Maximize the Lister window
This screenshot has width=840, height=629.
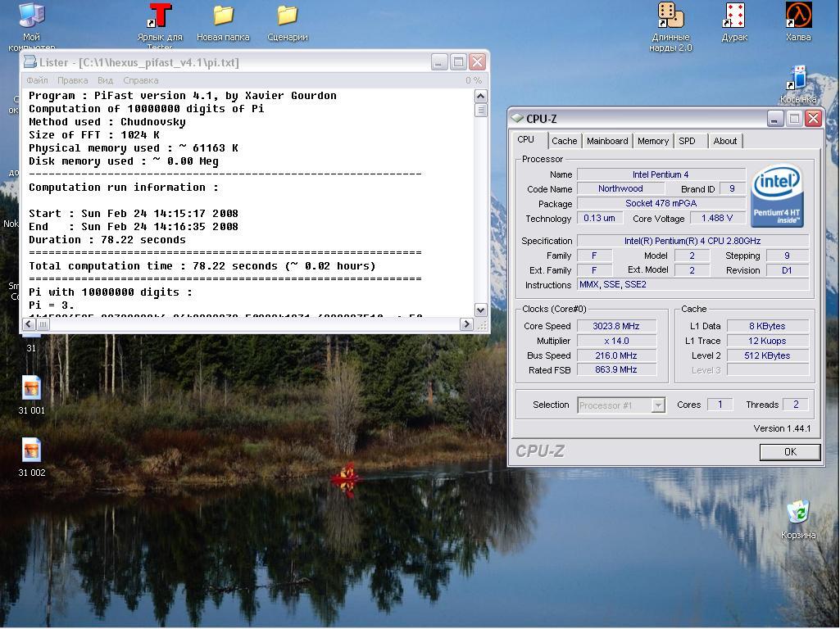[458, 62]
